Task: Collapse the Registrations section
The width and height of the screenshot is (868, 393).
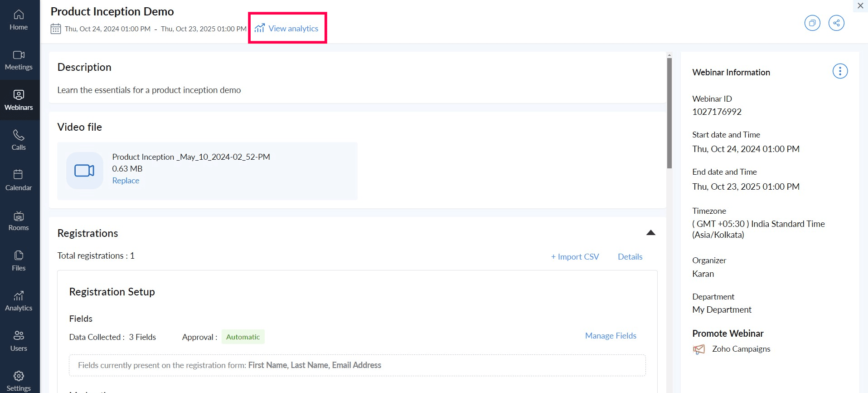Action: tap(650, 233)
